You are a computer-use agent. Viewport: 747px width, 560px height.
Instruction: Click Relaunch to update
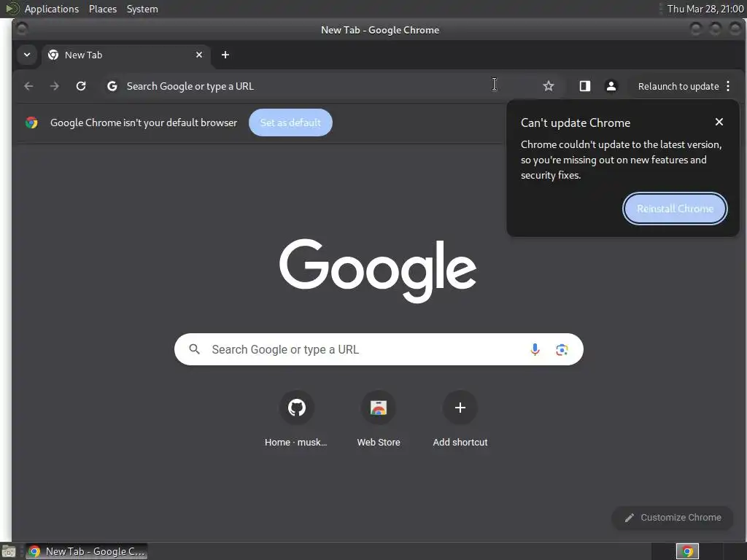pos(678,86)
